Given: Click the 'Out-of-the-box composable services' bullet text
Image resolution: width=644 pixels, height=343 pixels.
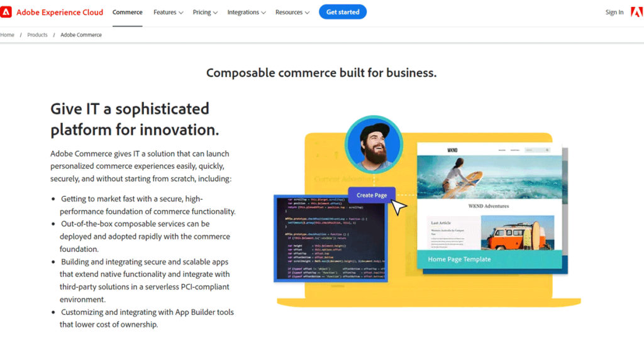Looking at the screenshot, I should [x=145, y=236].
